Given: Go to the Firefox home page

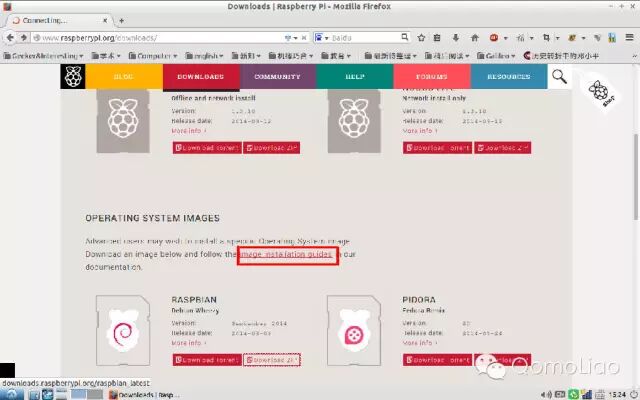Looking at the screenshot, I should pyautogui.click(x=474, y=38).
